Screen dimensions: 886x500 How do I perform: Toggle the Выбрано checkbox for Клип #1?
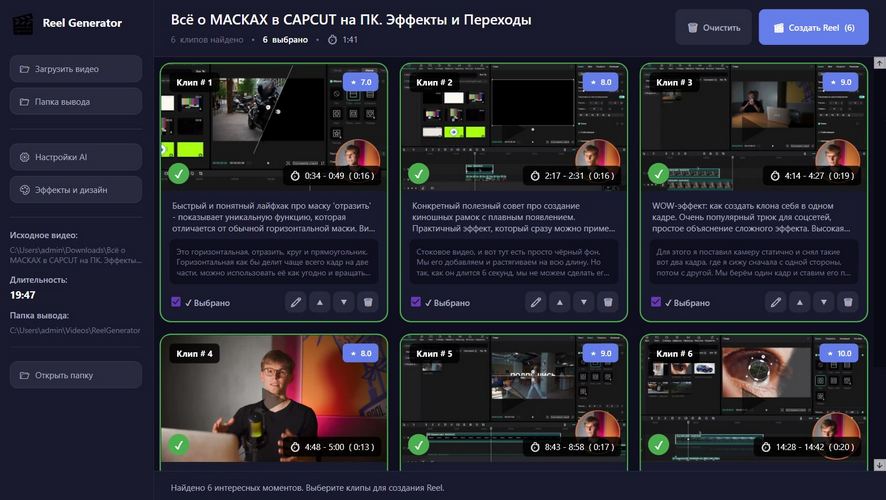pyautogui.click(x=176, y=302)
